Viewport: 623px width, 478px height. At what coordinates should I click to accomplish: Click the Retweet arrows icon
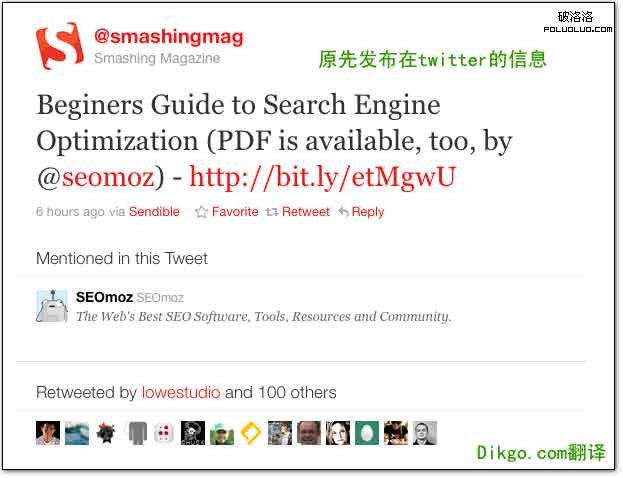coord(272,212)
